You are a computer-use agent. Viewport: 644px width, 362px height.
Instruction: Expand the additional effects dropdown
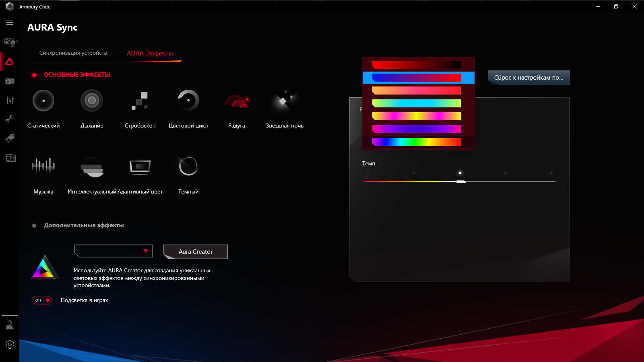coord(114,251)
